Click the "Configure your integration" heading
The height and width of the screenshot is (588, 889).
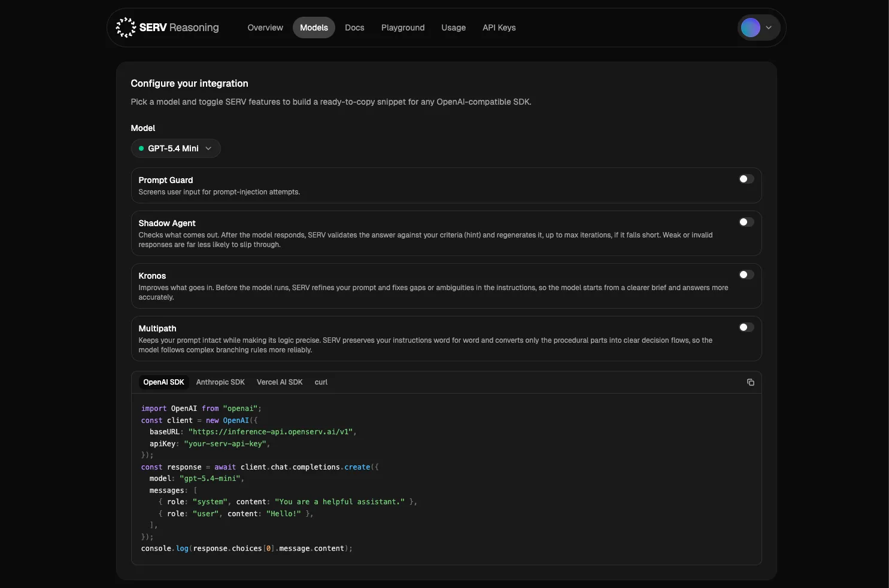(x=189, y=84)
